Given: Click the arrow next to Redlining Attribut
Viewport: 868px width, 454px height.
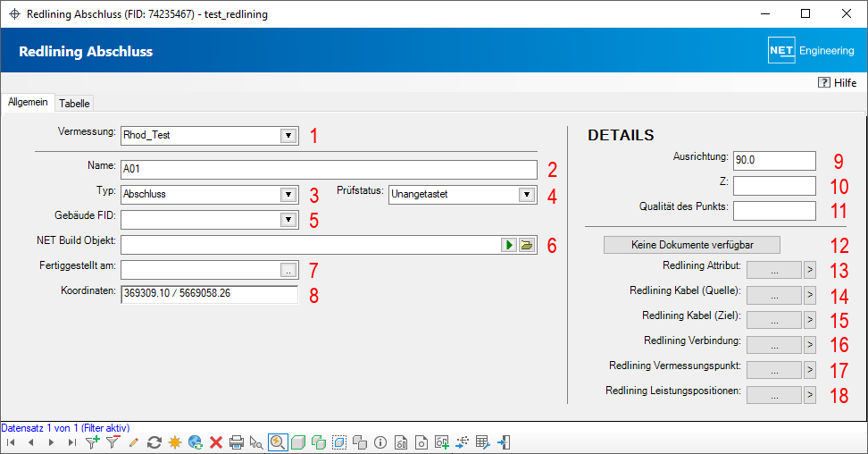Looking at the screenshot, I should [x=810, y=270].
